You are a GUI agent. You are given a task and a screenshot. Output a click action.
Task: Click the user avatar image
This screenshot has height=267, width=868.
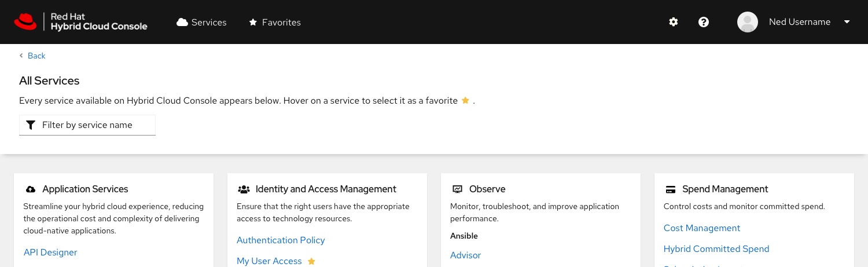pyautogui.click(x=748, y=22)
